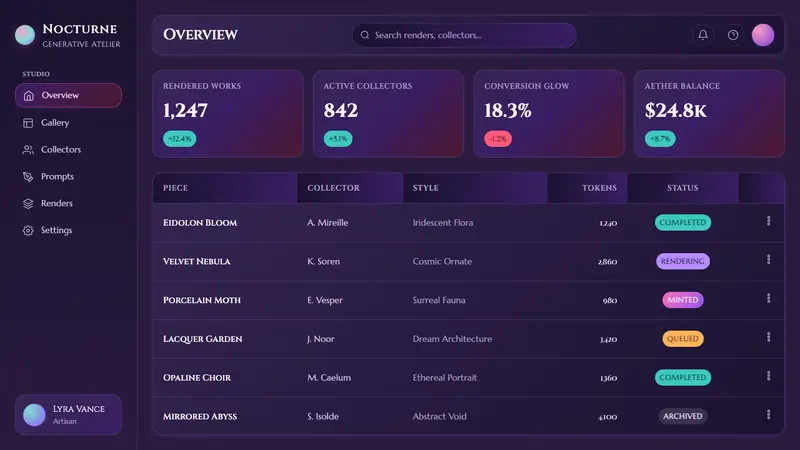The width and height of the screenshot is (800, 450).
Task: Click the $24.8K Aether Balance value
Action: coord(676,110)
